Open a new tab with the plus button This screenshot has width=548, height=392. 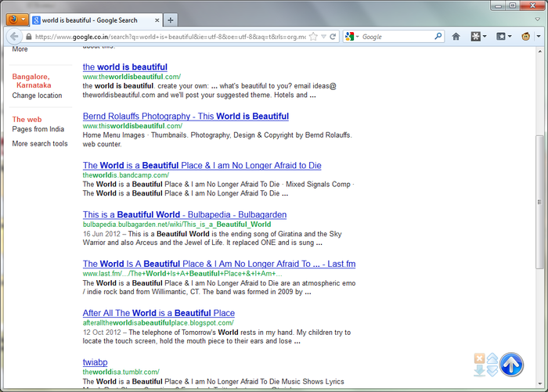tap(171, 20)
